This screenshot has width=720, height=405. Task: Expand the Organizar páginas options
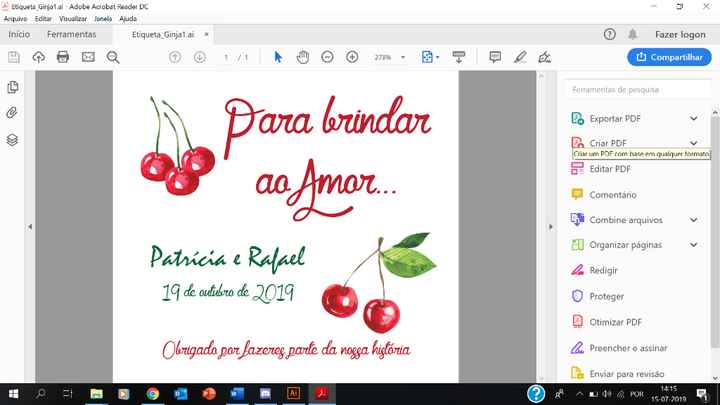tap(694, 245)
